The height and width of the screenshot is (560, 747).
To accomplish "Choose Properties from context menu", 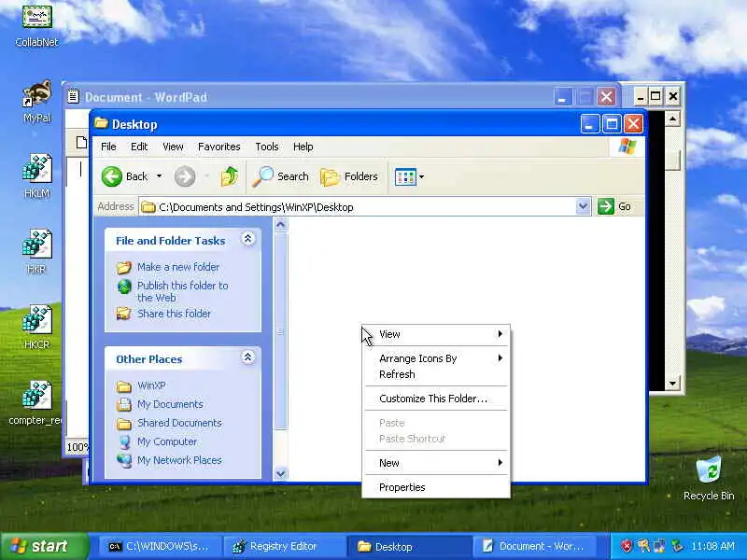I will 436,487.
